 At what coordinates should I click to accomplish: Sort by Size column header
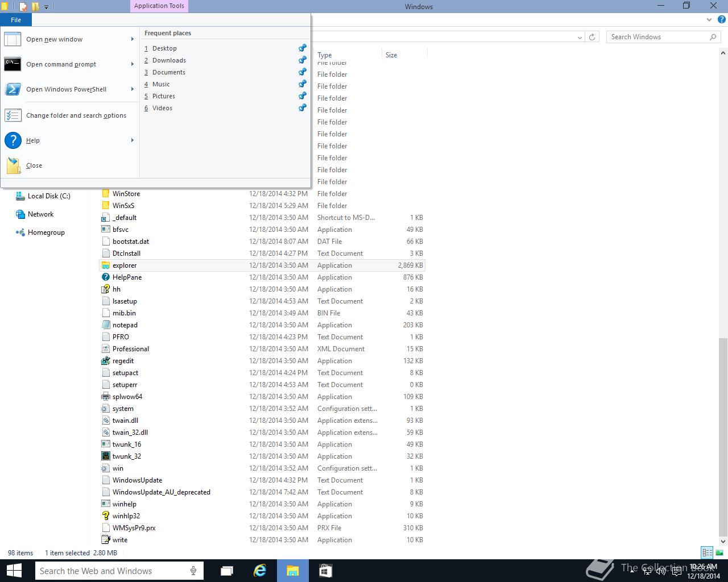391,55
